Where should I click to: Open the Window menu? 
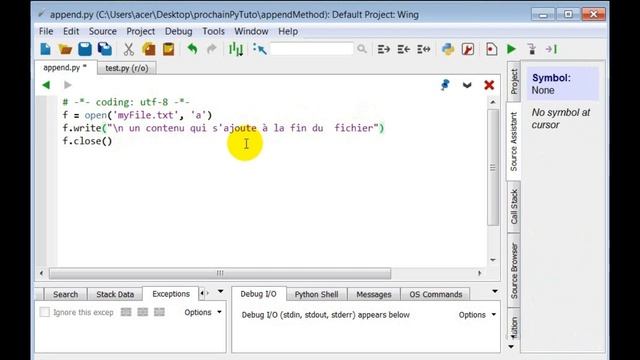[x=251, y=31]
